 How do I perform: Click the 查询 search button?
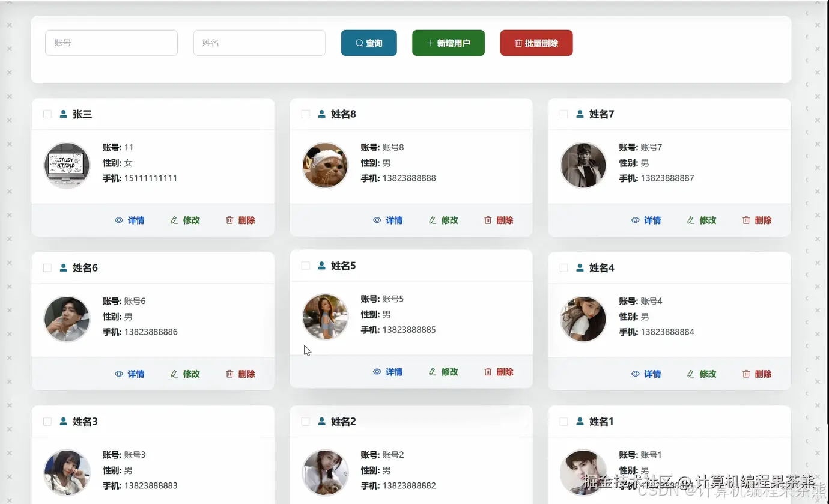click(x=369, y=43)
